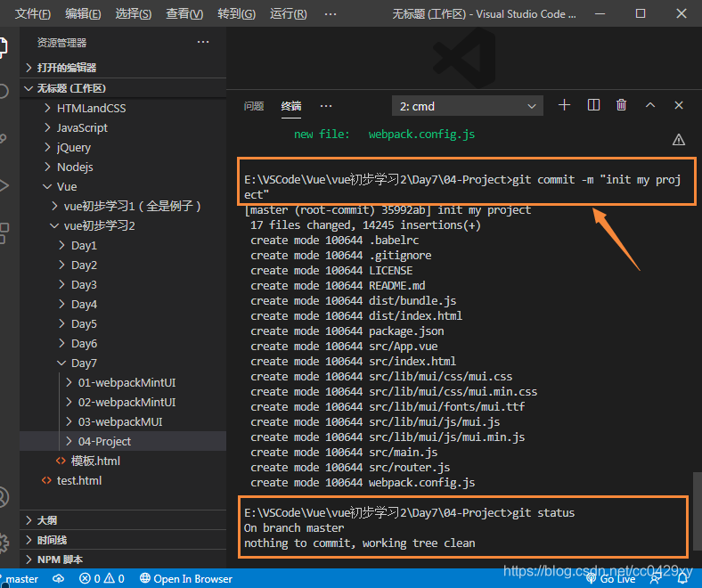Kill terminal using trash icon
Image resolution: width=702 pixels, height=588 pixels.
[x=621, y=105]
